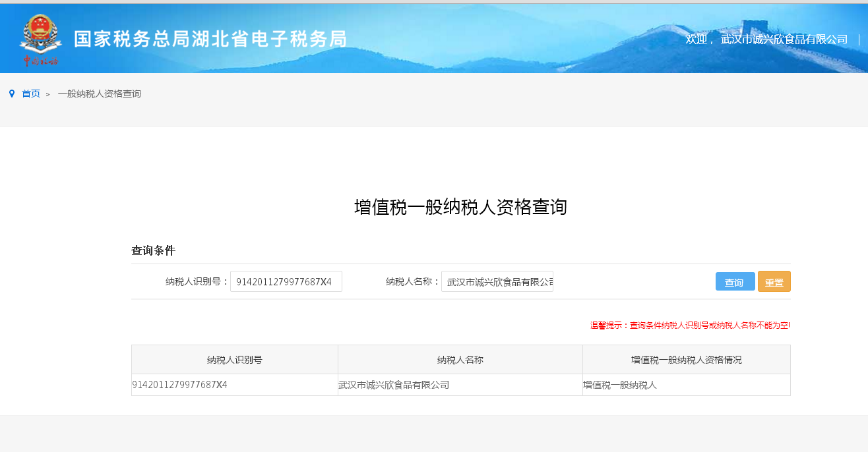Click the 纳税人识别号 table column header
Screen dimensions: 868x452
pyautogui.click(x=234, y=360)
